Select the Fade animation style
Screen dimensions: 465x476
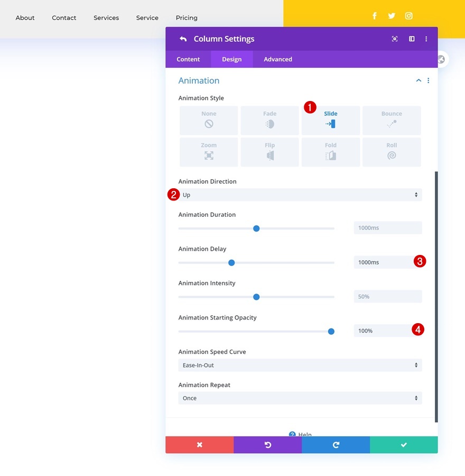click(x=269, y=121)
